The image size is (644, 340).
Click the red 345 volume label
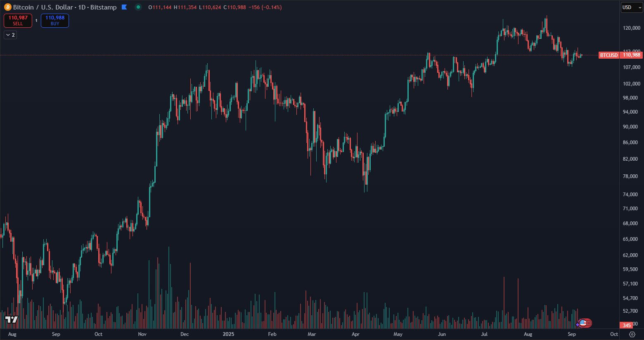coord(626,326)
